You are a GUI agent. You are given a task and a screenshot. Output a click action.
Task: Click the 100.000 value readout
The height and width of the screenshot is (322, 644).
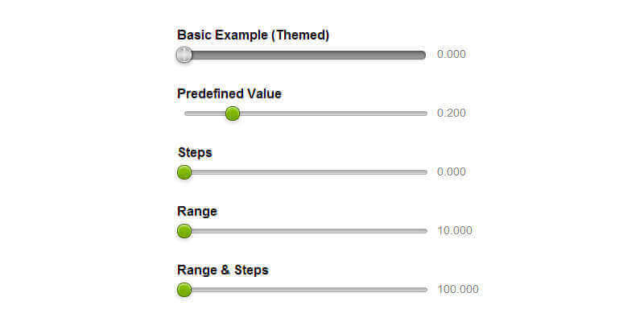(x=458, y=290)
